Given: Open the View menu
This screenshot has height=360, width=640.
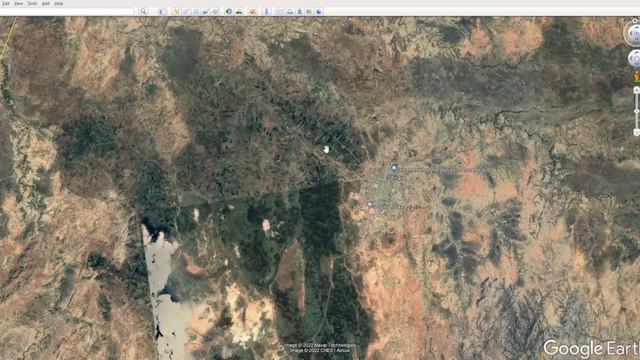Looking at the screenshot, I should [18, 3].
